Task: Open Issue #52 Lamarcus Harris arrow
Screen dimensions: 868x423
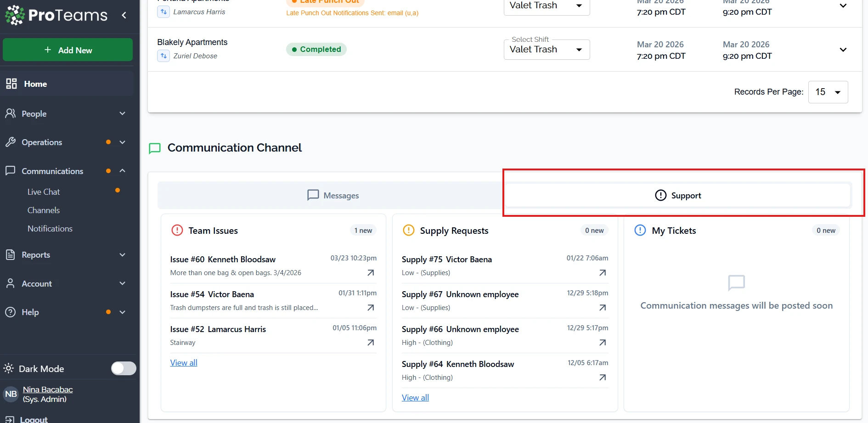Action: coord(371,343)
